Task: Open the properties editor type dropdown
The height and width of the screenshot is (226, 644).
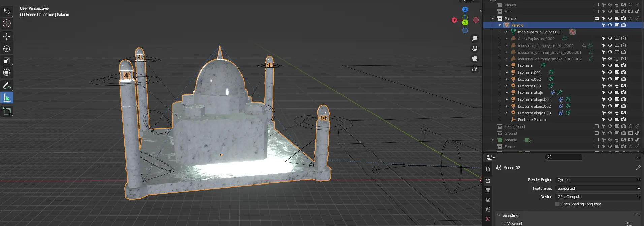Action: [x=491, y=157]
